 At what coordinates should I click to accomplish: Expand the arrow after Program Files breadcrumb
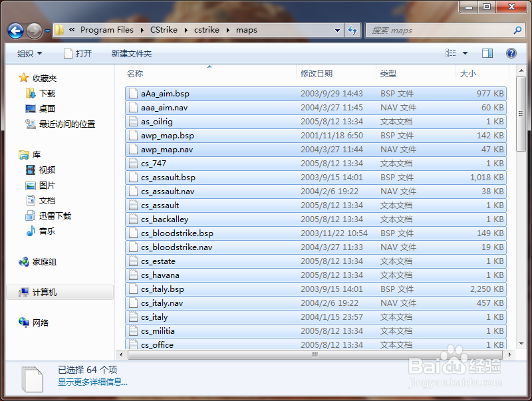coord(142,30)
